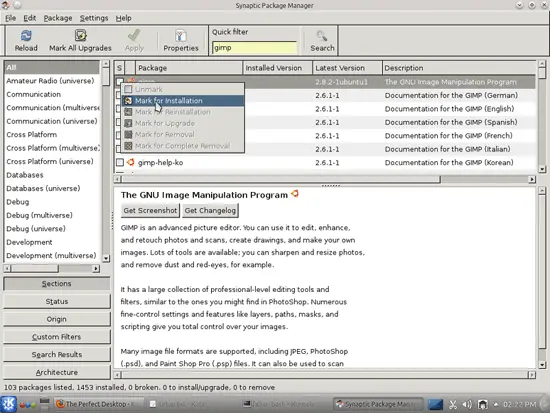Image resolution: width=550 pixels, height=413 pixels.
Task: Select Databases in the sections list
Action: [25, 175]
